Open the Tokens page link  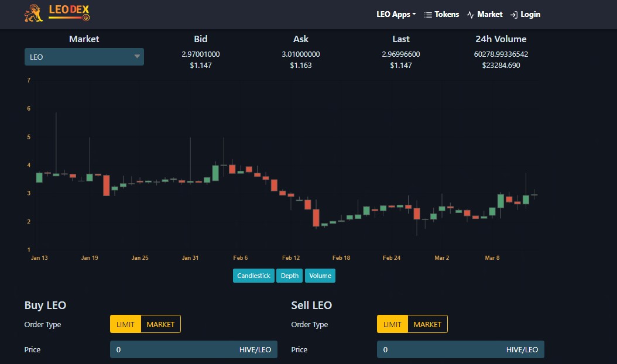[447, 15]
